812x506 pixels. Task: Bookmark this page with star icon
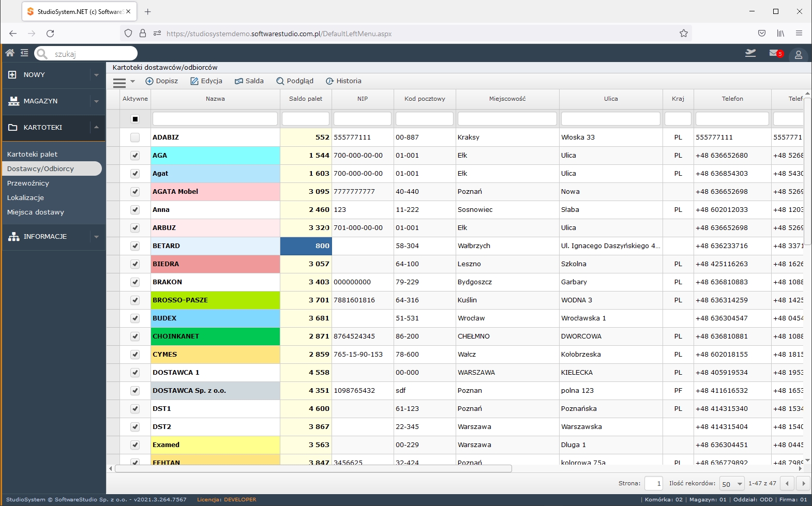pyautogui.click(x=683, y=34)
